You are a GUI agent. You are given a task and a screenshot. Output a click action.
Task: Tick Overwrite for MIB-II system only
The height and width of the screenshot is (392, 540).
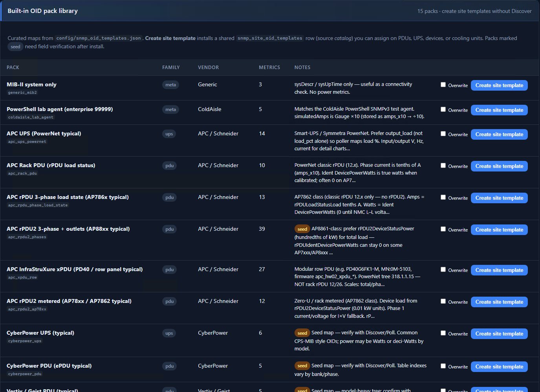click(443, 85)
